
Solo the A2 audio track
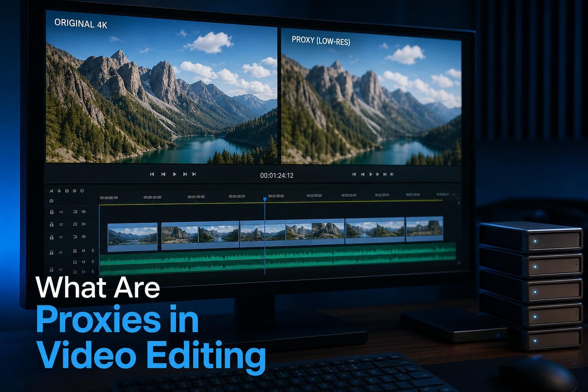coord(93,271)
